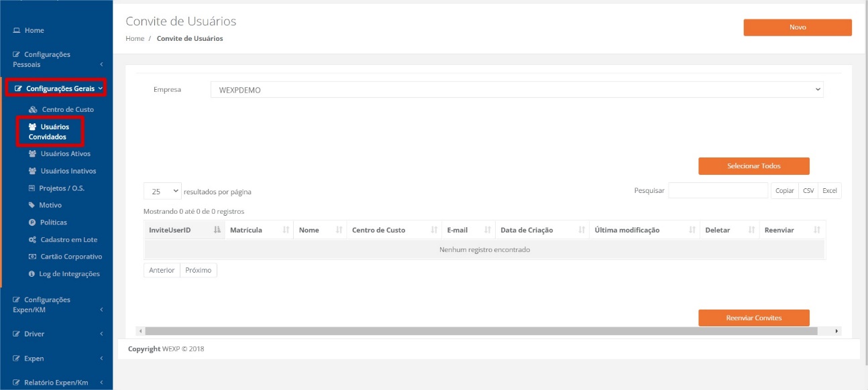The image size is (868, 390).
Task: Click the scrollbar left arrow
Action: (140, 331)
